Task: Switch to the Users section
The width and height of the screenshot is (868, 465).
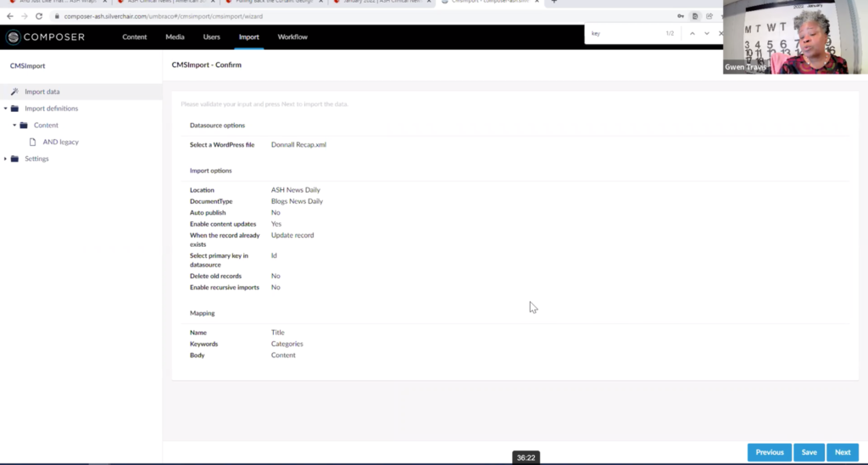Action: [211, 37]
